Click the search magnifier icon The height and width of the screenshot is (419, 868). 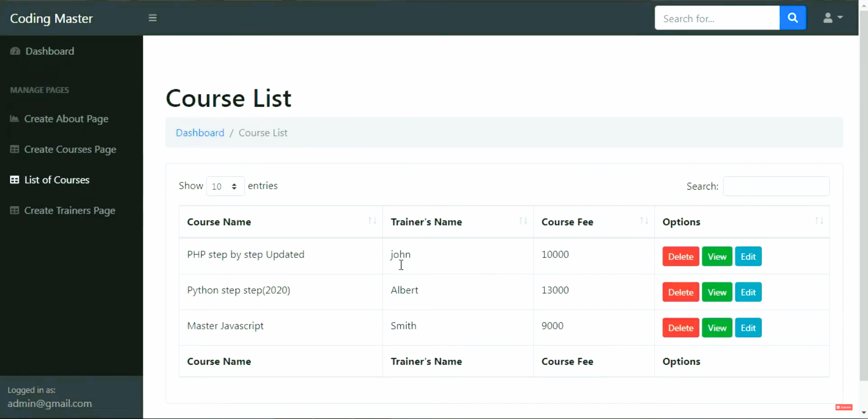[x=793, y=18]
